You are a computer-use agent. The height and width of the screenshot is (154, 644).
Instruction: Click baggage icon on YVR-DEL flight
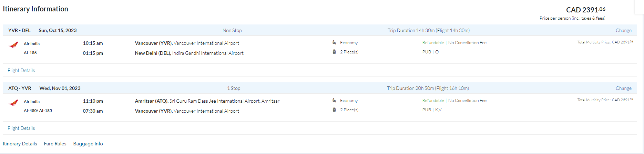(334, 52)
